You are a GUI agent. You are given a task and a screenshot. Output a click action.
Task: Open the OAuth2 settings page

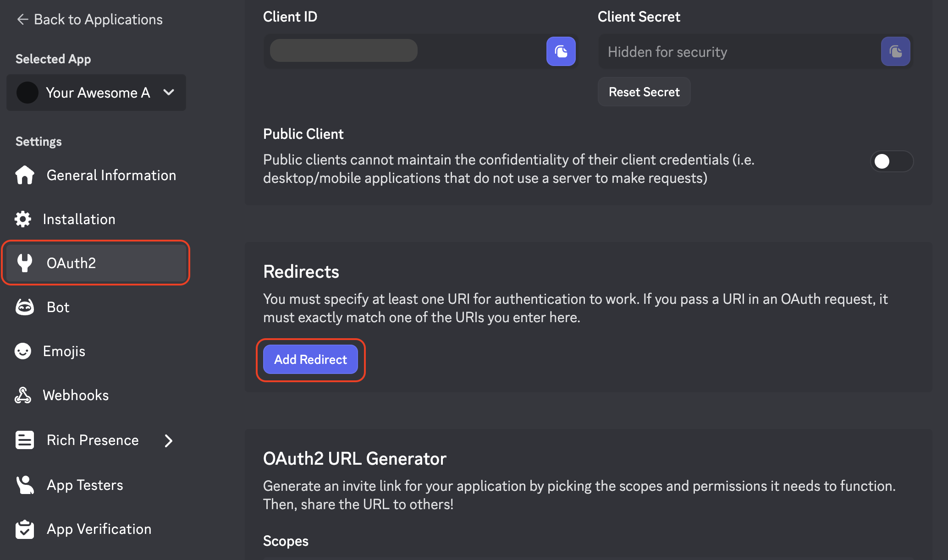[72, 263]
